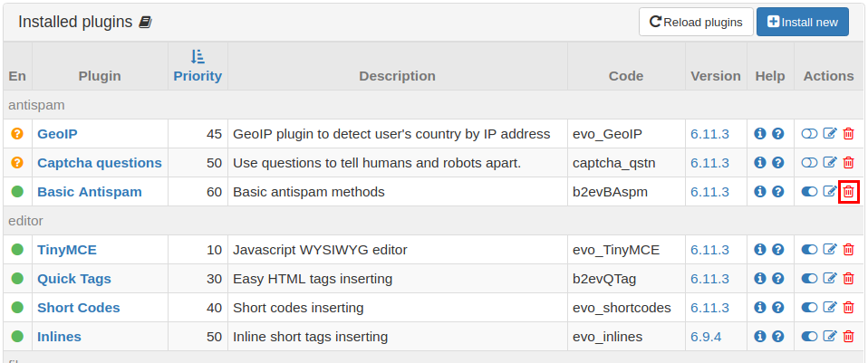Click the Reload plugins button
The width and height of the screenshot is (868, 363).
point(696,22)
